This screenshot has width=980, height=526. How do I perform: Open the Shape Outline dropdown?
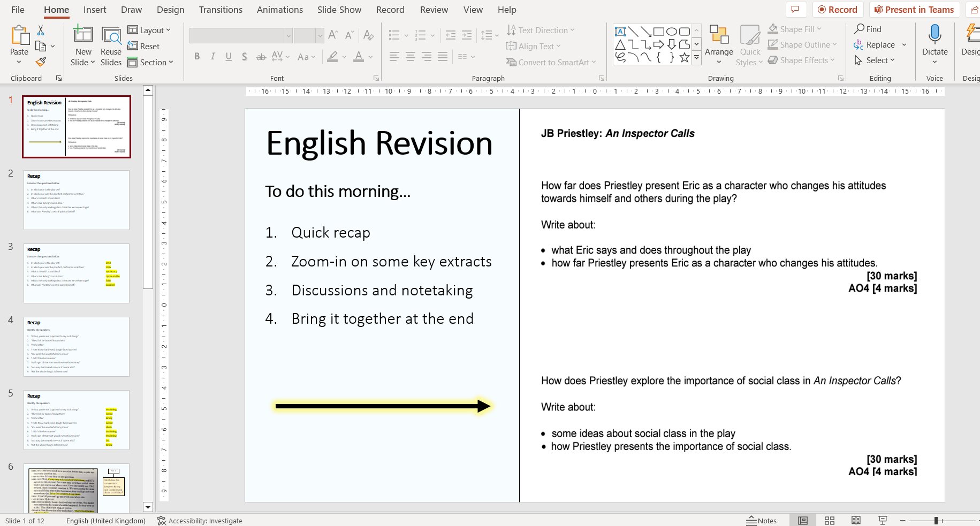point(802,44)
